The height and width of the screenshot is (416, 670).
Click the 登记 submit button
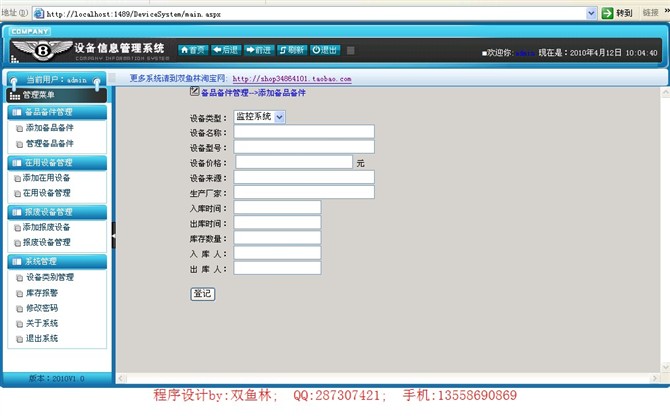click(203, 294)
